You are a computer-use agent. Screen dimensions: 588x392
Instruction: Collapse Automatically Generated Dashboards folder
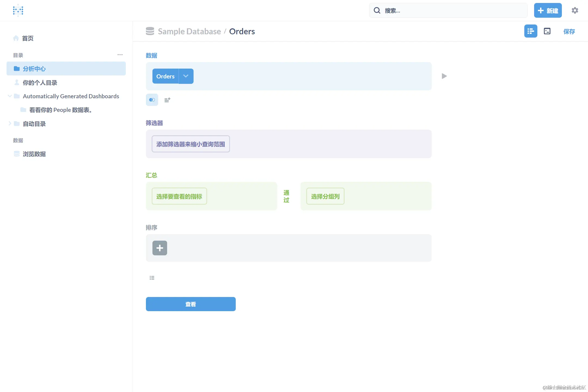click(10, 96)
